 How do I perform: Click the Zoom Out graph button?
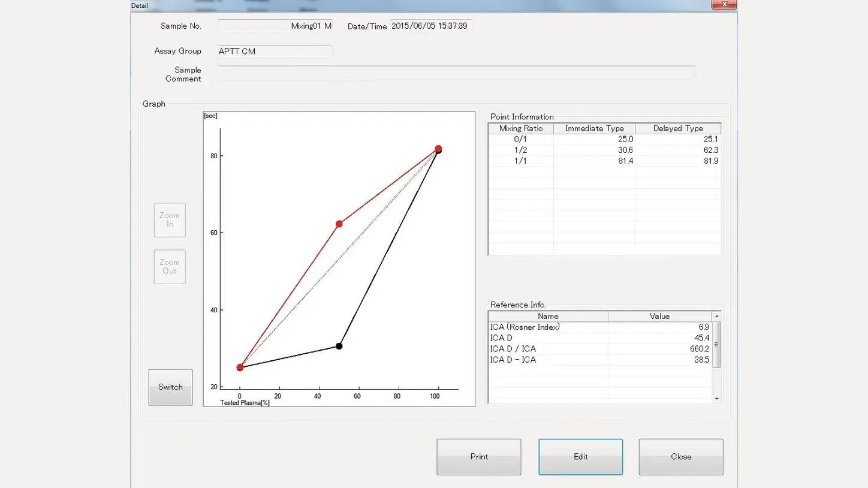[170, 267]
